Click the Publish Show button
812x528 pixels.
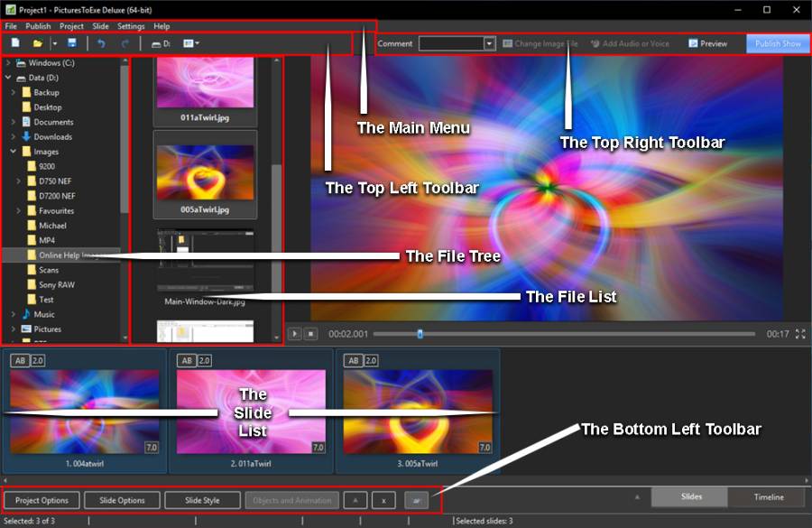point(778,43)
